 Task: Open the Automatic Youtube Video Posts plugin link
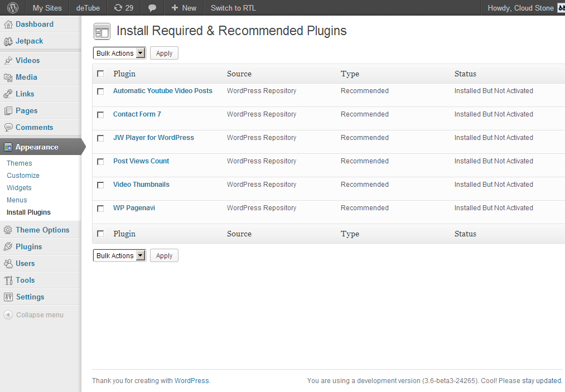(x=162, y=91)
